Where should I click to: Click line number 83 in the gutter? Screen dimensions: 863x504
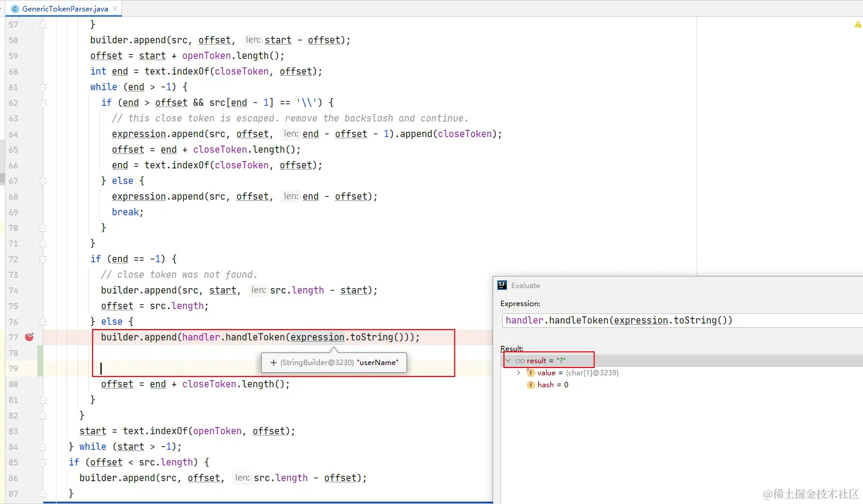coord(13,431)
